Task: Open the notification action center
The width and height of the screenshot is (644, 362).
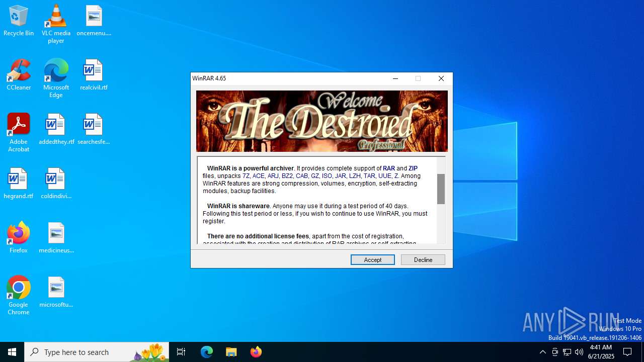Action: [x=627, y=352]
